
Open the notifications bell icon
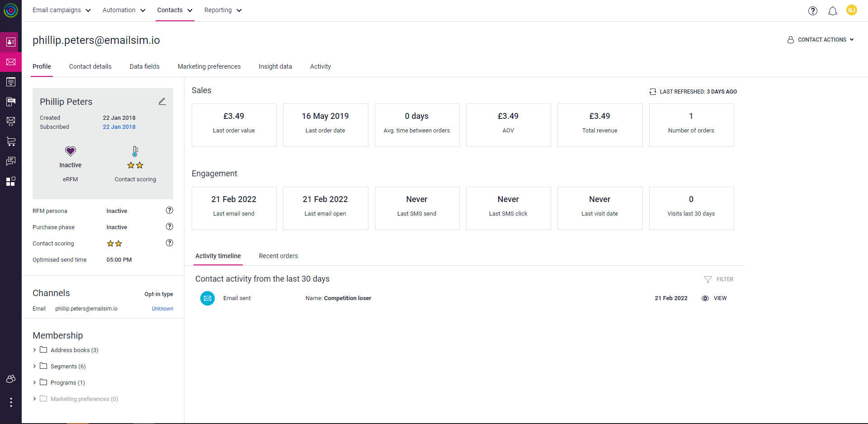click(833, 10)
